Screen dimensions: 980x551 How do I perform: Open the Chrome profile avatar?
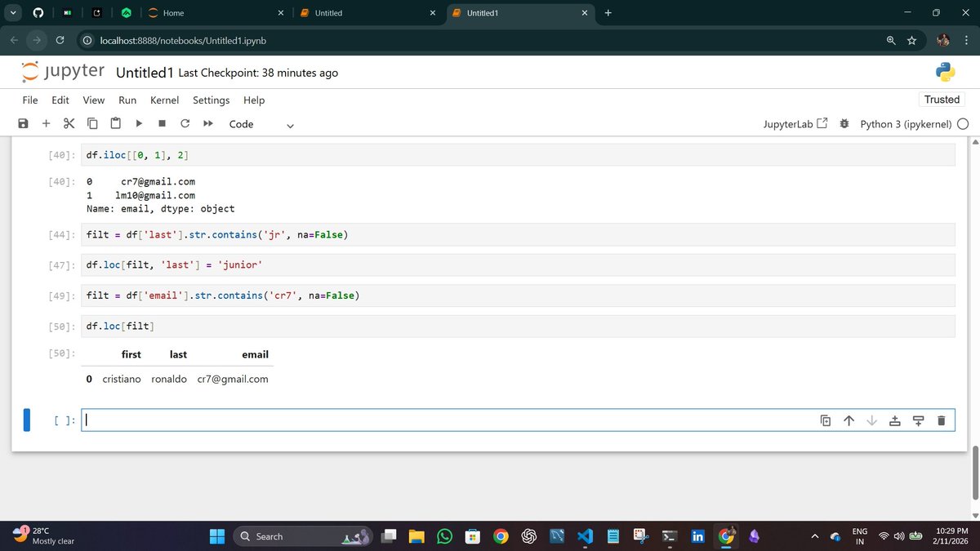point(942,40)
